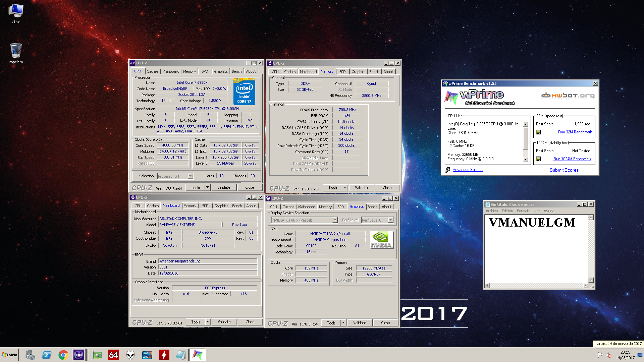Open the Vitolo computer desktop icon
Viewport: 644px width, 362px height.
pos(16,14)
